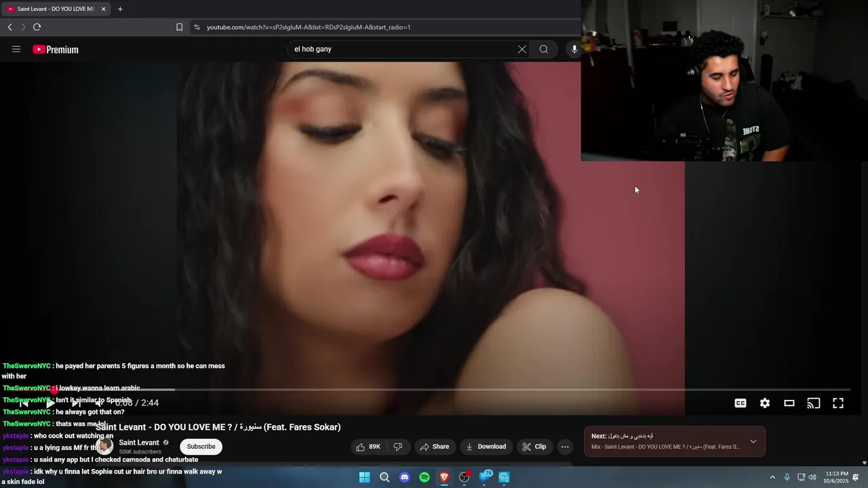Open the video player settings gear
The image size is (868, 488).
(x=765, y=403)
